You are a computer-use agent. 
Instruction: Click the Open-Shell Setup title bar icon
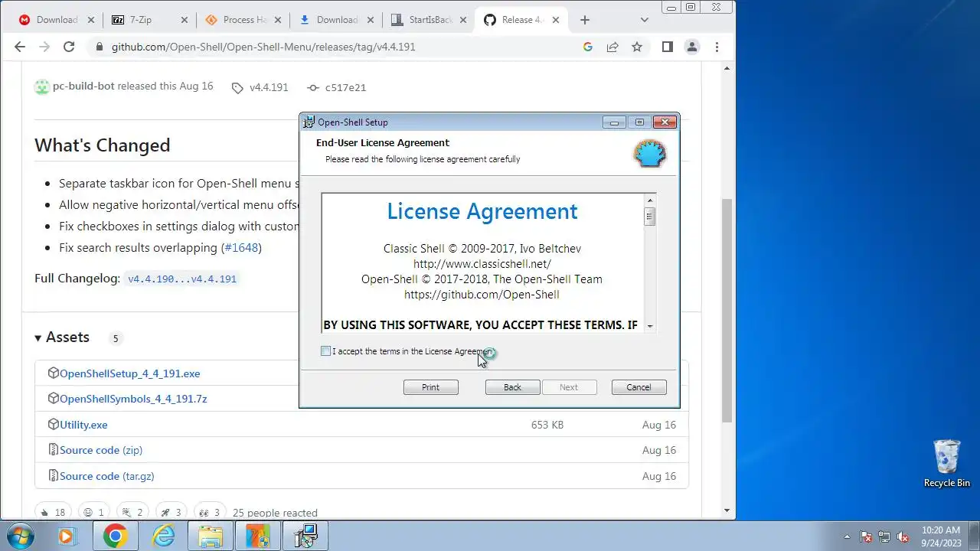coord(309,122)
